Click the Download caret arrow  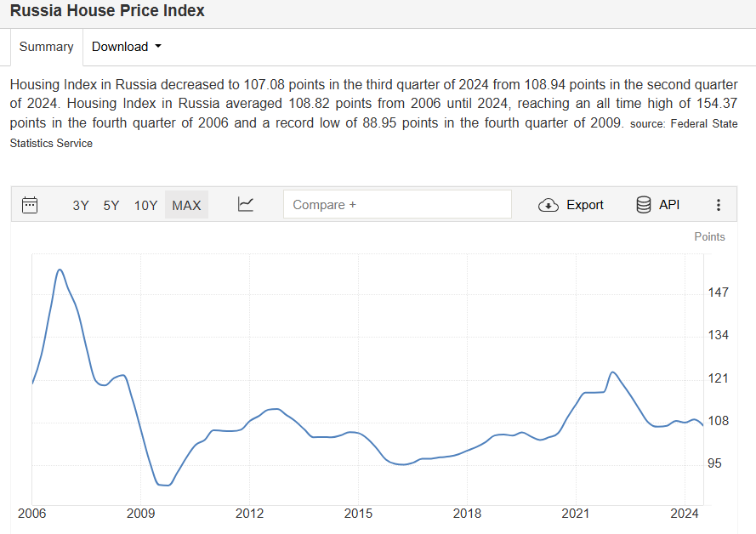tap(158, 47)
